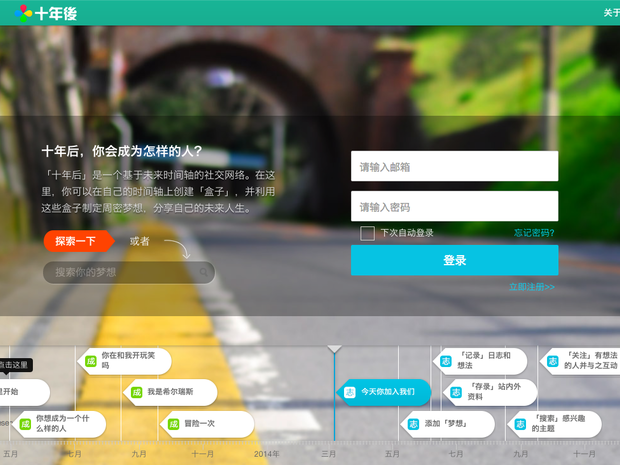Click the blue 志 icon beside 「记录」日志和想法

coord(446,361)
